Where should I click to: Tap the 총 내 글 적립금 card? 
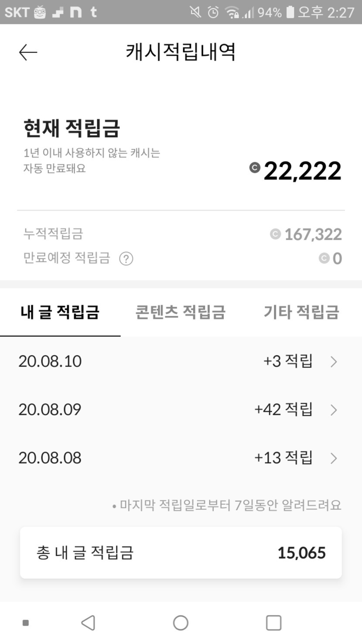pos(181,553)
